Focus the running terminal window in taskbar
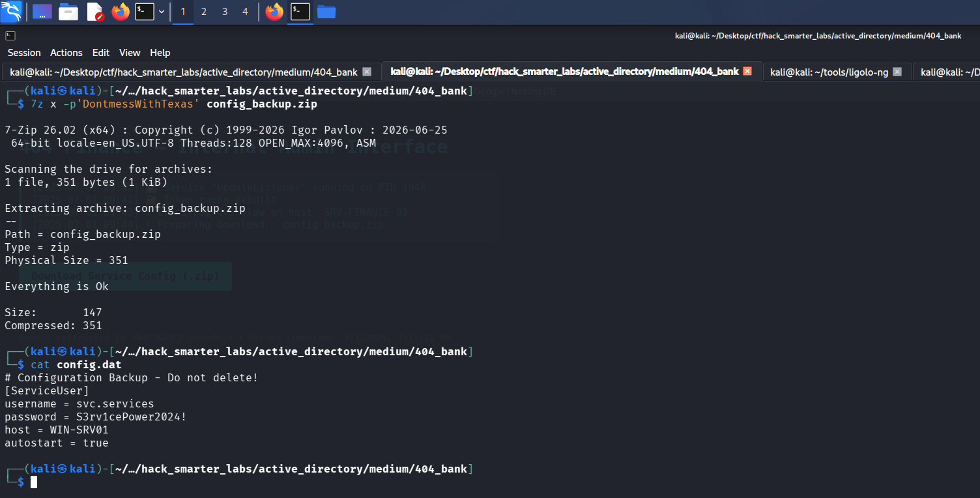980x498 pixels. pos(300,11)
